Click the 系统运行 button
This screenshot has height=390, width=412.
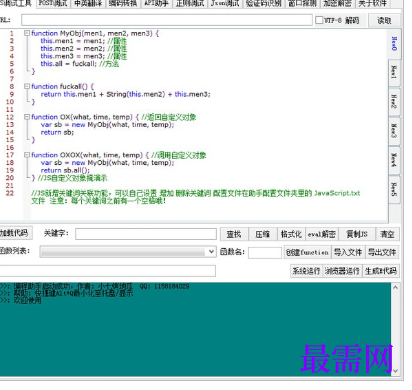(x=306, y=271)
